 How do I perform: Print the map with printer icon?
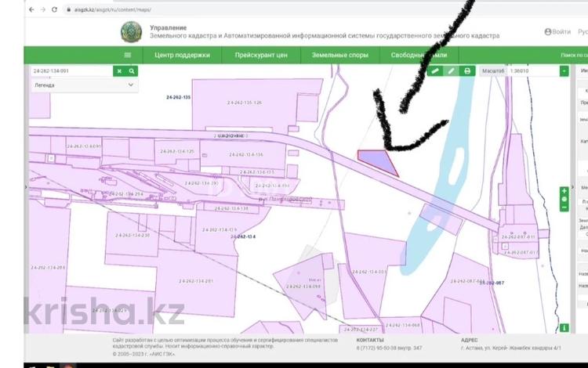click(468, 70)
